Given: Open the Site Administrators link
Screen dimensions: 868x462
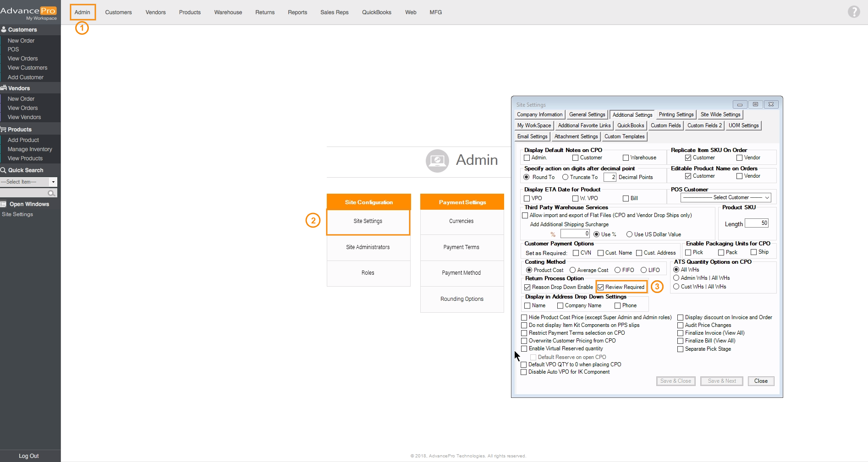Looking at the screenshot, I should [368, 247].
